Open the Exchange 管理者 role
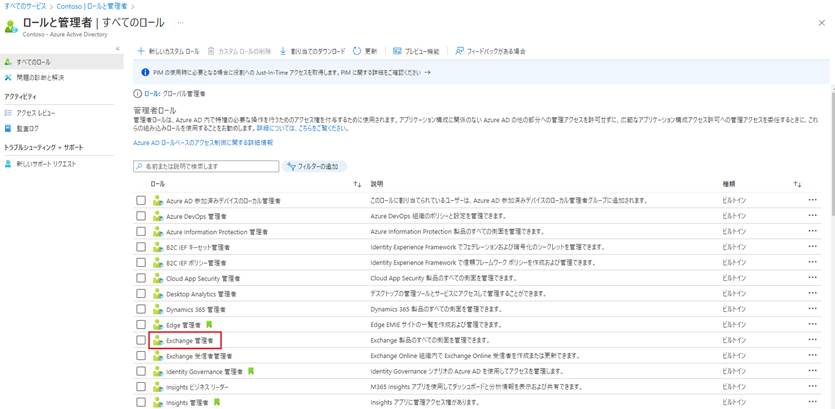Image resolution: width=835 pixels, height=409 pixels. 190,340
